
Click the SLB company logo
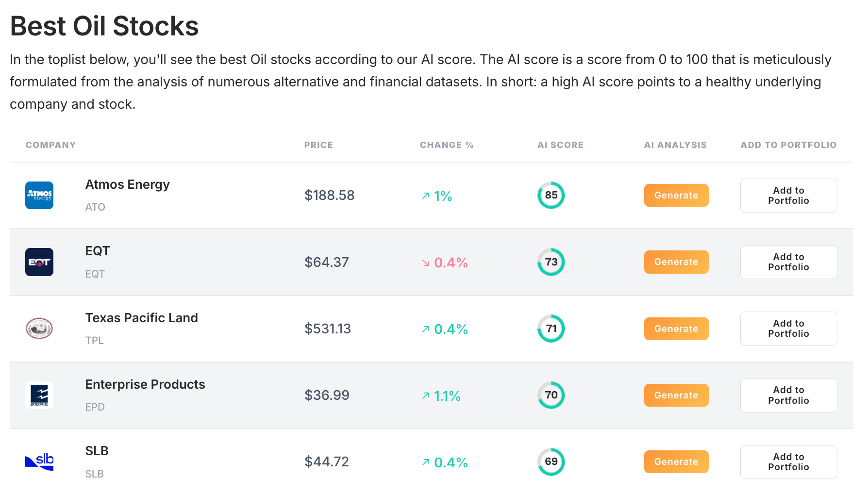[39, 462]
